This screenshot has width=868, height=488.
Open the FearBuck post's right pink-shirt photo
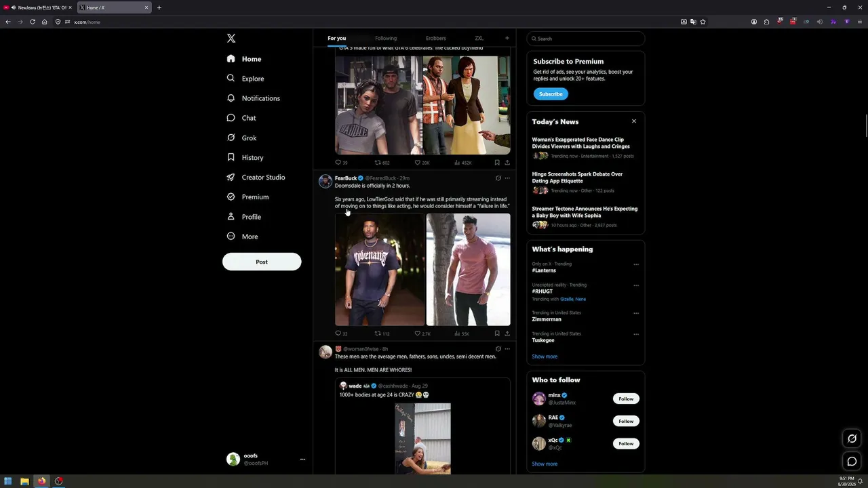pos(469,270)
